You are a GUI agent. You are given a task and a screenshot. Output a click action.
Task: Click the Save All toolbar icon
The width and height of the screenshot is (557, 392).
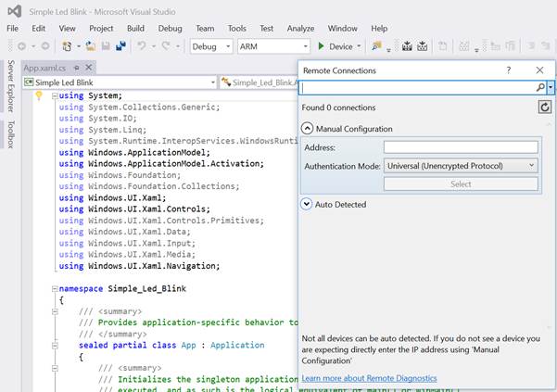120,46
